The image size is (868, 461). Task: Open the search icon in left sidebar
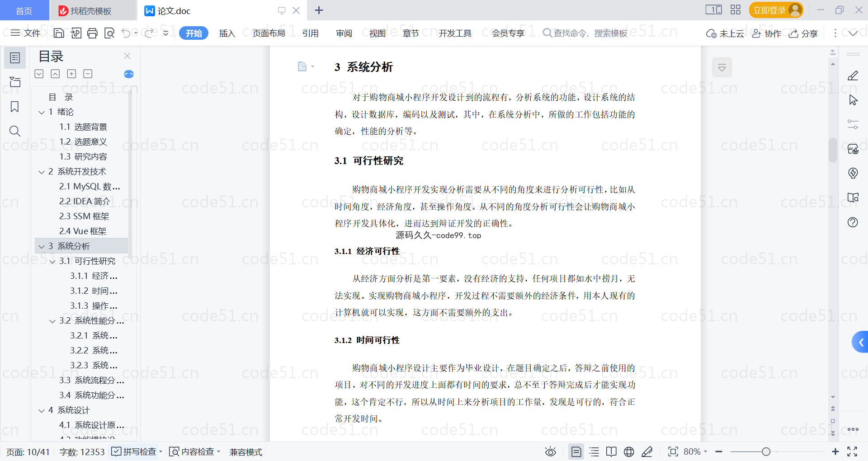coord(15,131)
